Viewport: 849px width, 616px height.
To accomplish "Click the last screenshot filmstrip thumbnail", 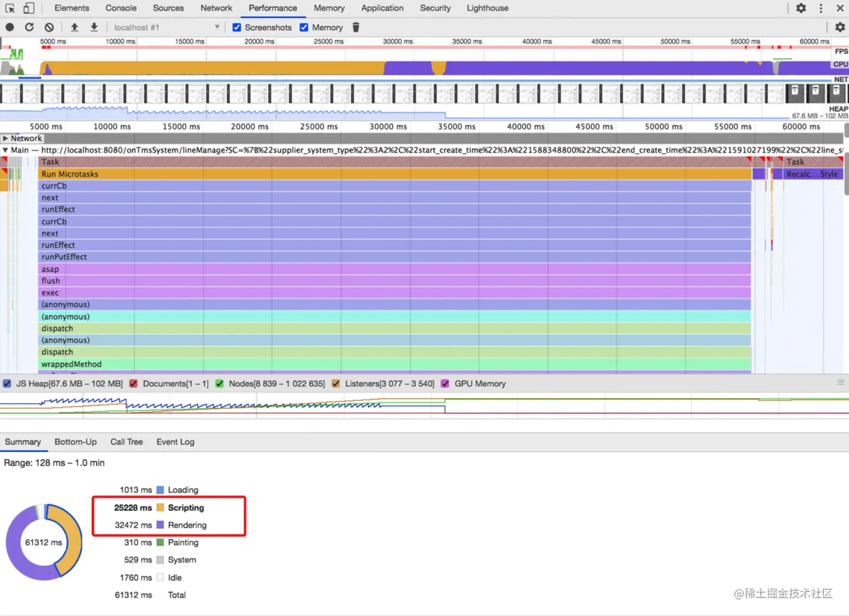I will point(836,93).
